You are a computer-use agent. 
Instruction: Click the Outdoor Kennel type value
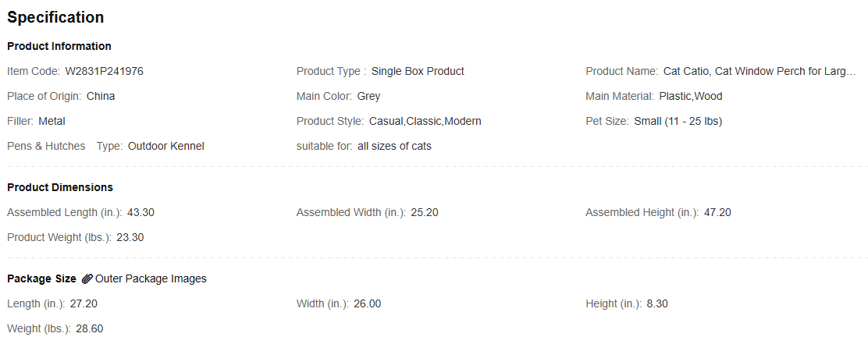(166, 146)
